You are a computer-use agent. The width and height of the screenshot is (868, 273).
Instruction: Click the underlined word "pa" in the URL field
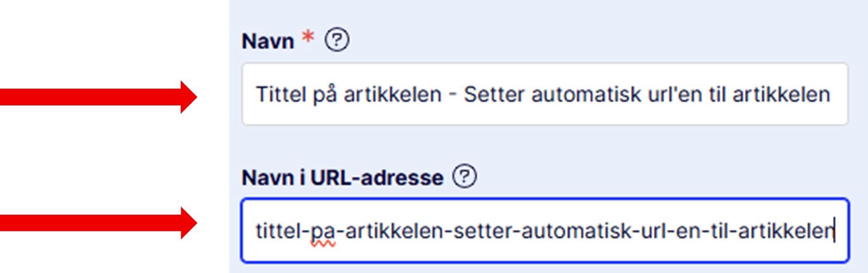[323, 232]
